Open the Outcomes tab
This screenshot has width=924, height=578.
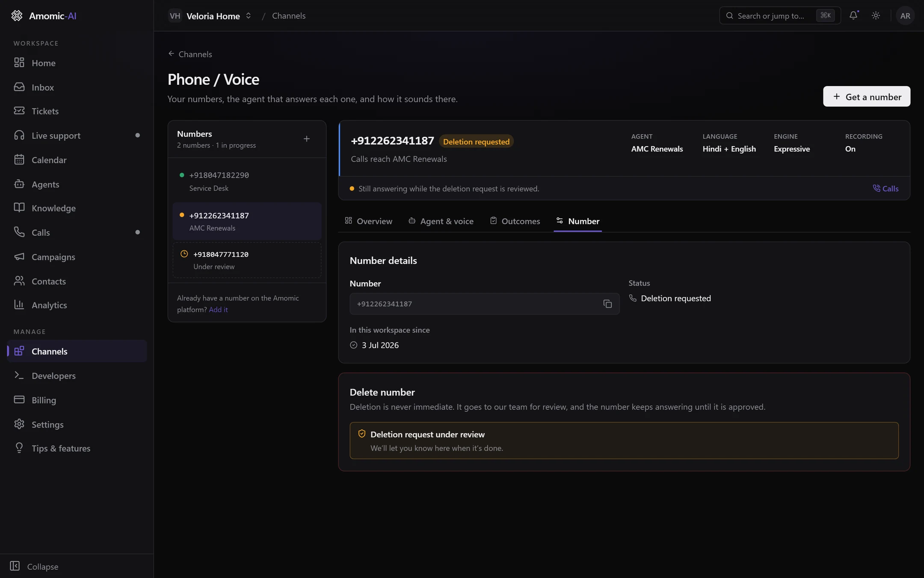515,221
